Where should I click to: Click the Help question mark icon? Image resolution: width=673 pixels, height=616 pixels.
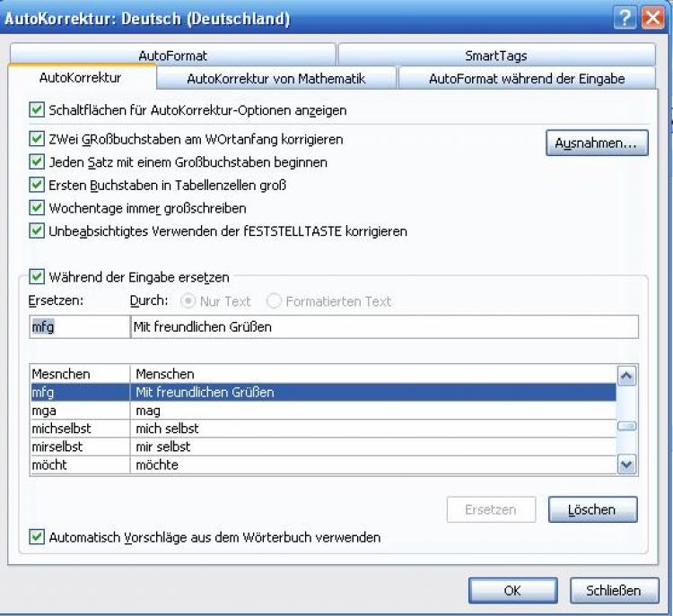tap(625, 18)
